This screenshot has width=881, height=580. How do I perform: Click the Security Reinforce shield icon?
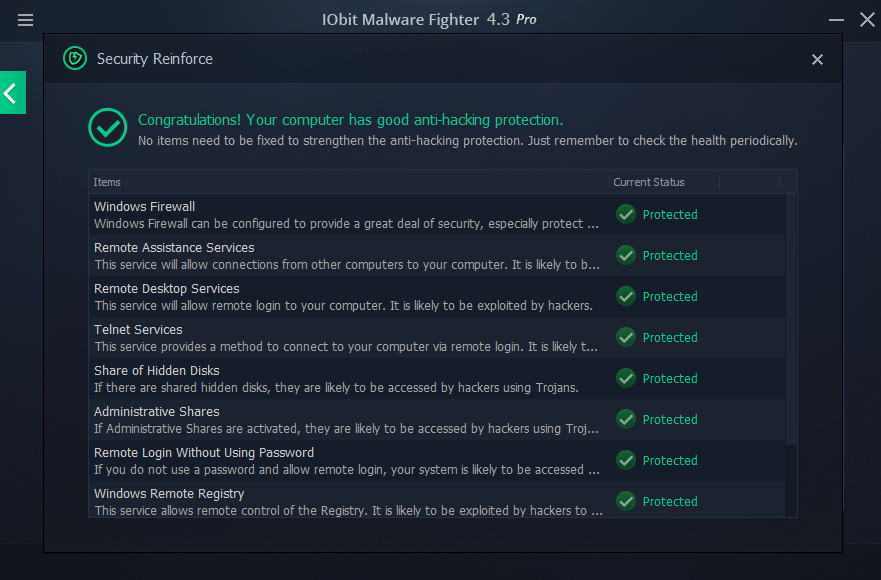pyautogui.click(x=75, y=59)
